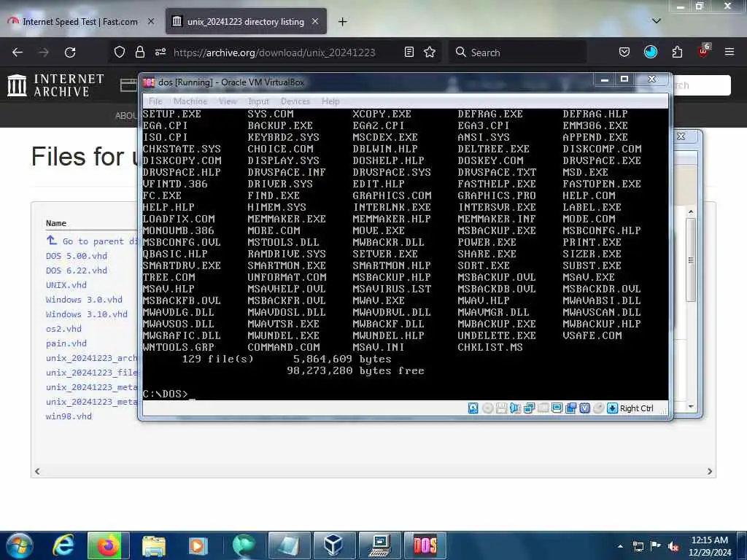Open Internet Explorer from the taskbar
Image resolution: width=747 pixels, height=560 pixels.
(x=63, y=545)
